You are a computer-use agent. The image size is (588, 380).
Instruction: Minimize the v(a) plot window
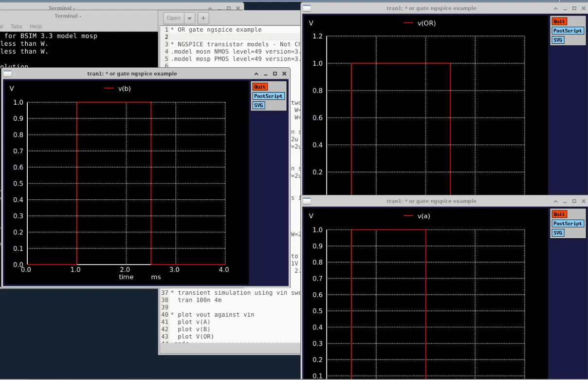565,201
